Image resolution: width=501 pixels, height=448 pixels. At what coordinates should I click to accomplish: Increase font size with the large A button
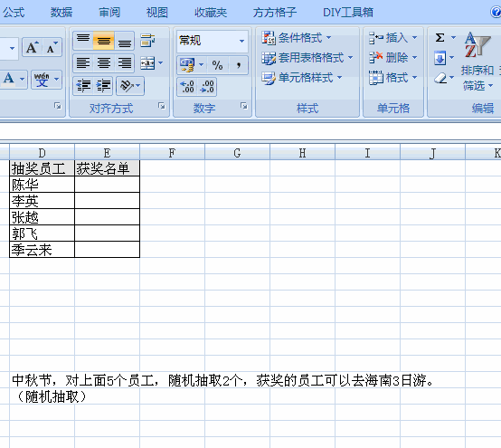[x=32, y=48]
